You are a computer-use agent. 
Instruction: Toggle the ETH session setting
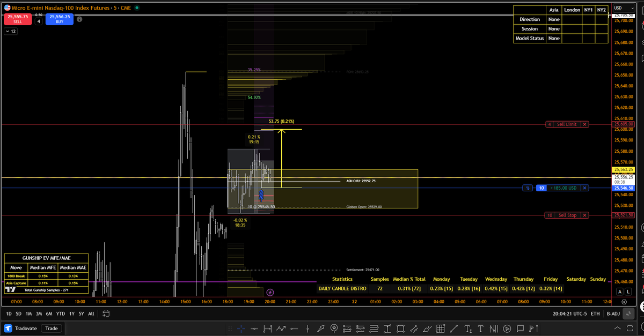[x=595, y=313]
